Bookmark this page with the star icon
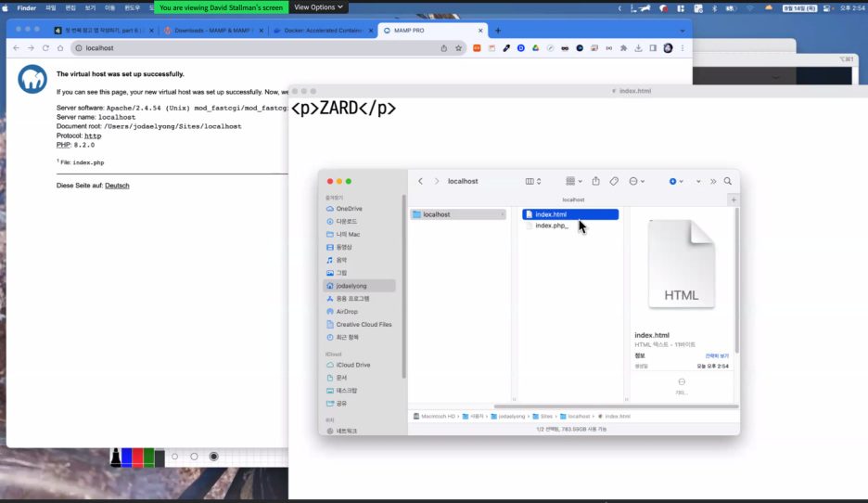Screen dimensions: 868x503 point(458,48)
